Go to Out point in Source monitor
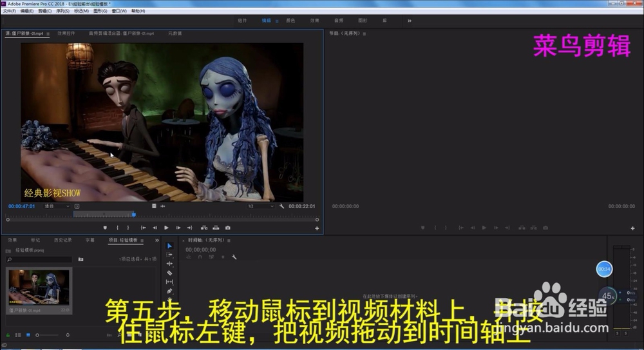Image resolution: width=644 pixels, height=350 pixels. coord(189,228)
